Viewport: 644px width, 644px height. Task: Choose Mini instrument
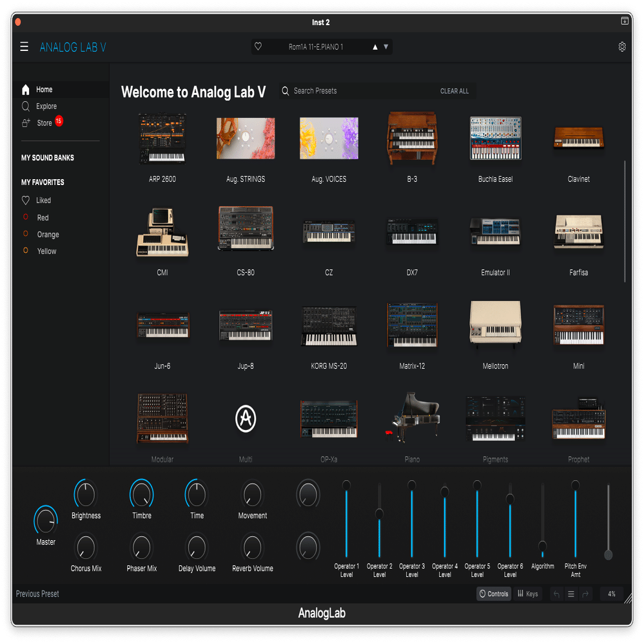click(579, 325)
